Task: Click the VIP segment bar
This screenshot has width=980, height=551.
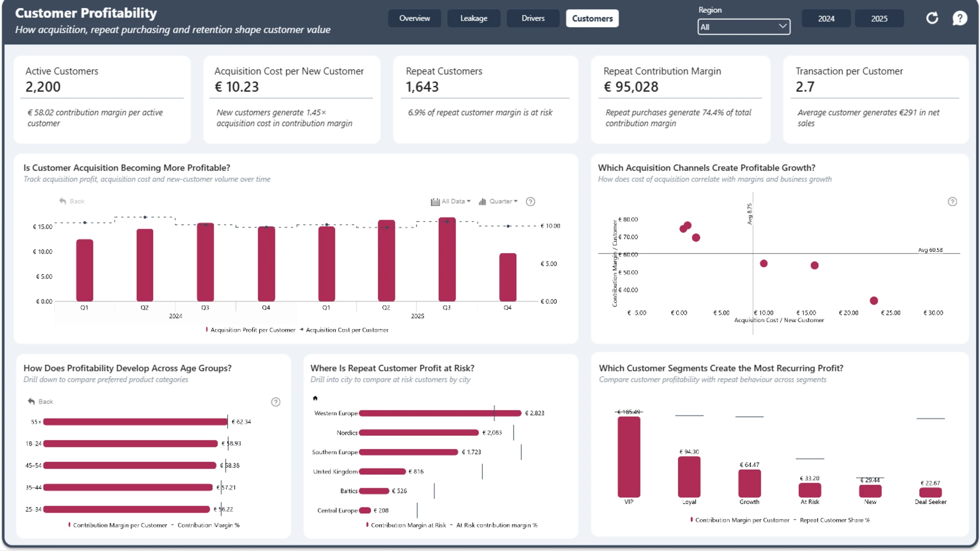Action: point(629,457)
